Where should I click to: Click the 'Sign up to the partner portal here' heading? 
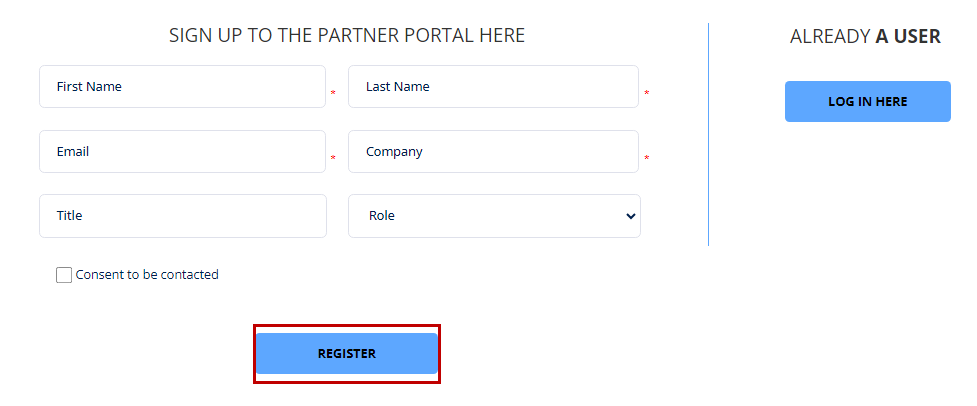pos(347,36)
